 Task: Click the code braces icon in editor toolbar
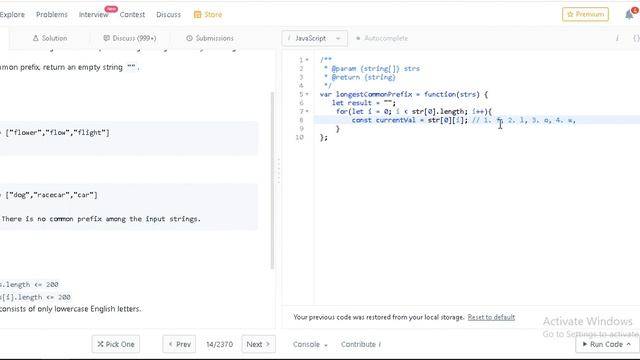[x=636, y=38]
